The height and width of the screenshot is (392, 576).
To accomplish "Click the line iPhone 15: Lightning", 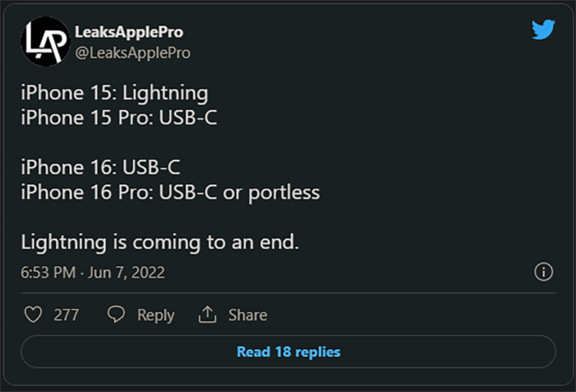I will point(114,93).
